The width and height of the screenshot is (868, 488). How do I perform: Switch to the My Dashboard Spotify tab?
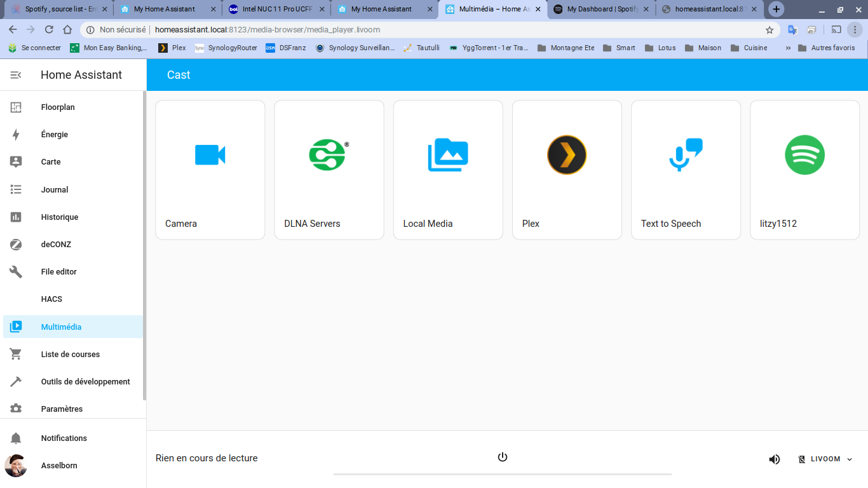[x=601, y=9]
